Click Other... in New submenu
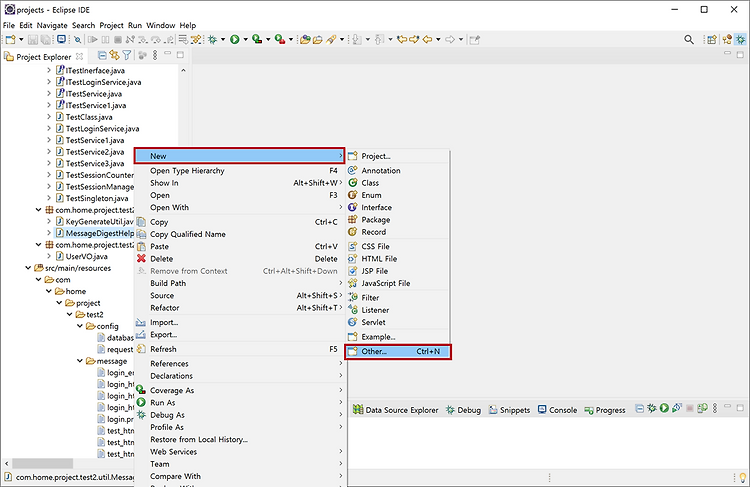This screenshot has height=487, width=750. [397, 352]
